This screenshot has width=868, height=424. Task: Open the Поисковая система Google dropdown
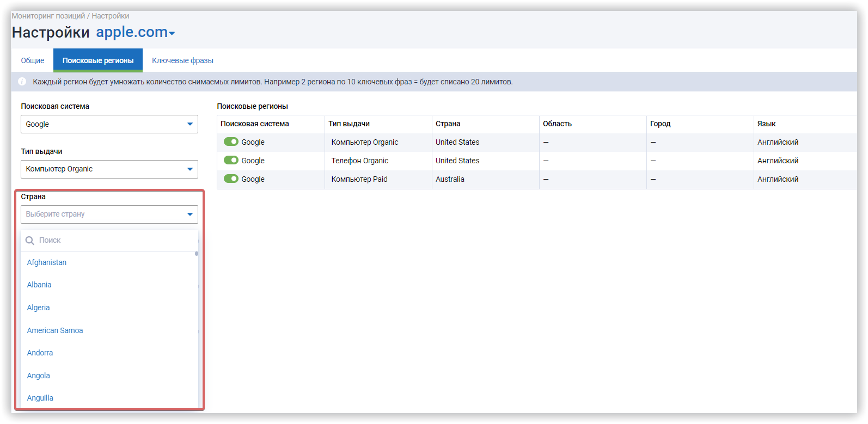click(109, 124)
